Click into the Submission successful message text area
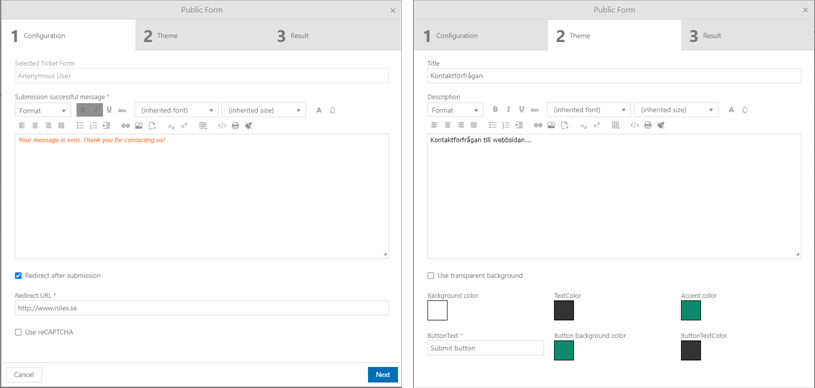The image size is (815, 388). pyautogui.click(x=202, y=196)
